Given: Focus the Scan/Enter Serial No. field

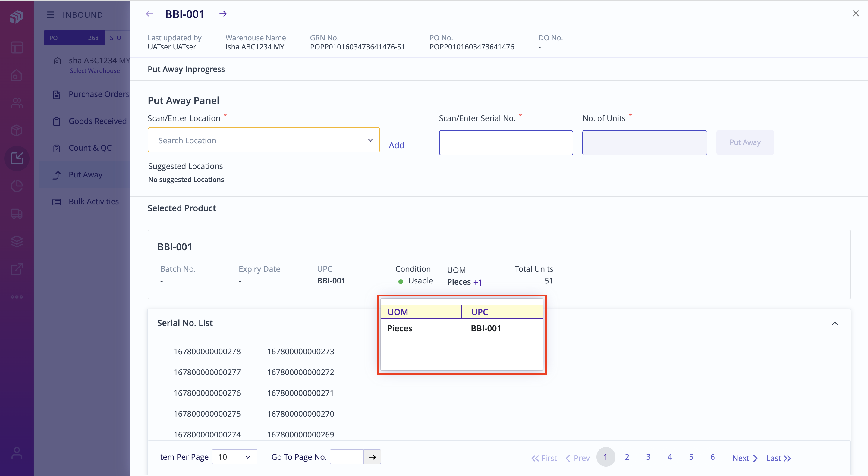Looking at the screenshot, I should [x=506, y=143].
